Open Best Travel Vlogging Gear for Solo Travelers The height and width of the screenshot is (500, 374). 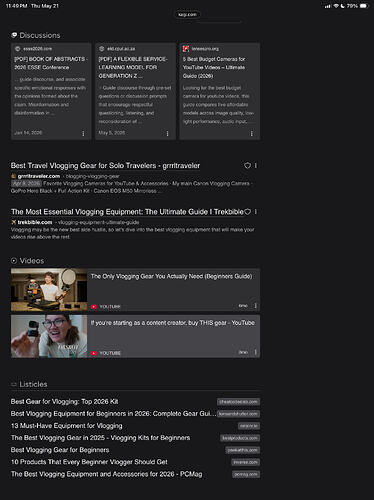point(105,166)
